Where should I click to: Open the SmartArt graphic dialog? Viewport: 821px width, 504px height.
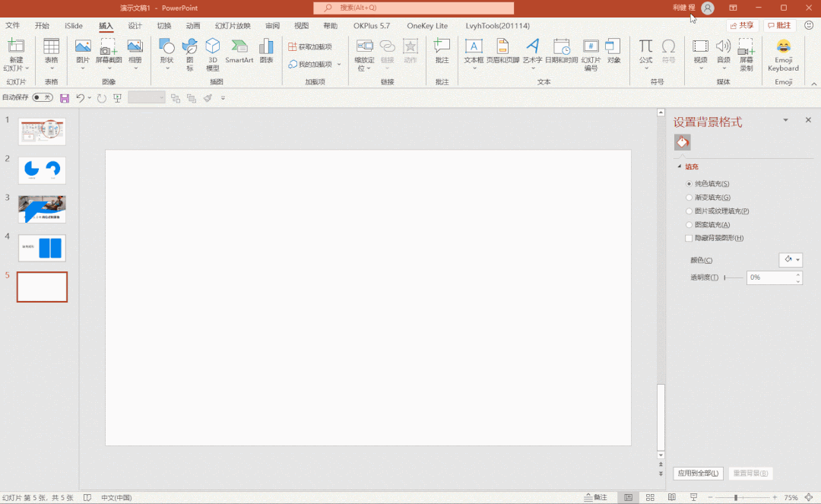pyautogui.click(x=239, y=51)
